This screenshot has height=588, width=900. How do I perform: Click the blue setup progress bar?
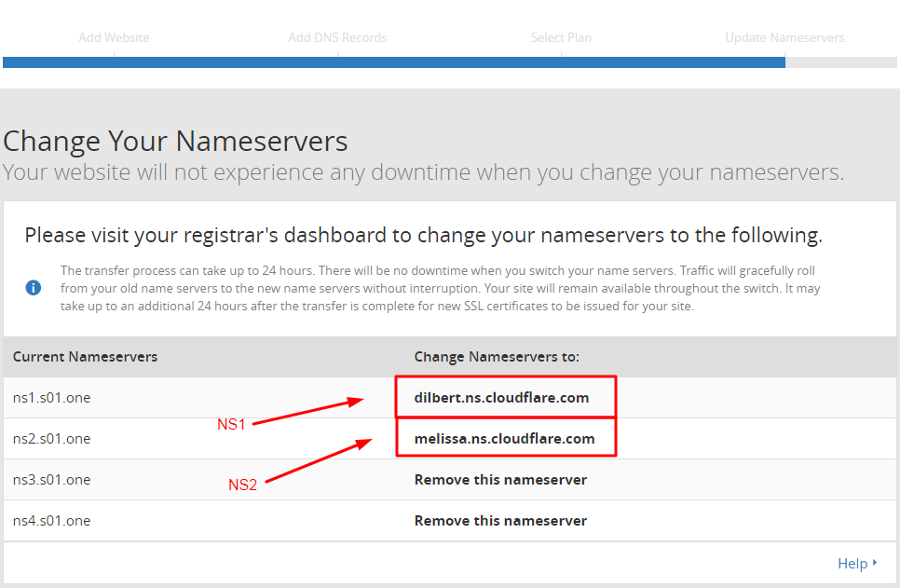click(394, 62)
